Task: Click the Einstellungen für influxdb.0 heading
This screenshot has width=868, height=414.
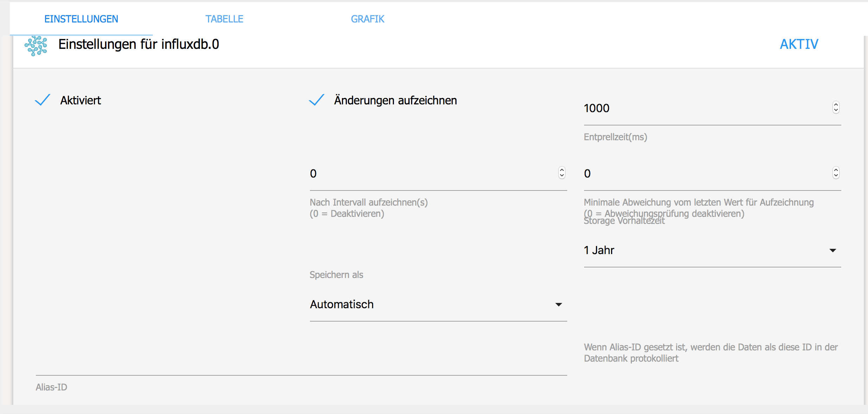Action: [x=138, y=44]
